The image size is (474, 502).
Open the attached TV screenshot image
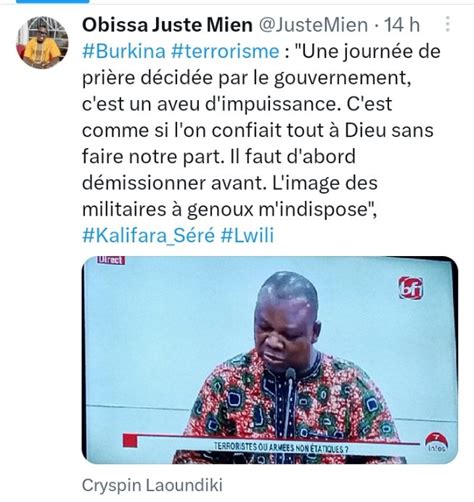pos(270,360)
